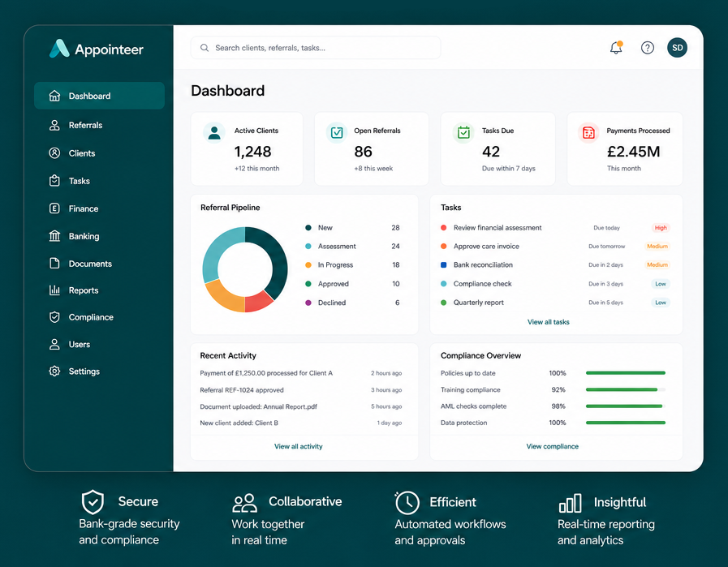Open Banking in the sidebar

99,236
